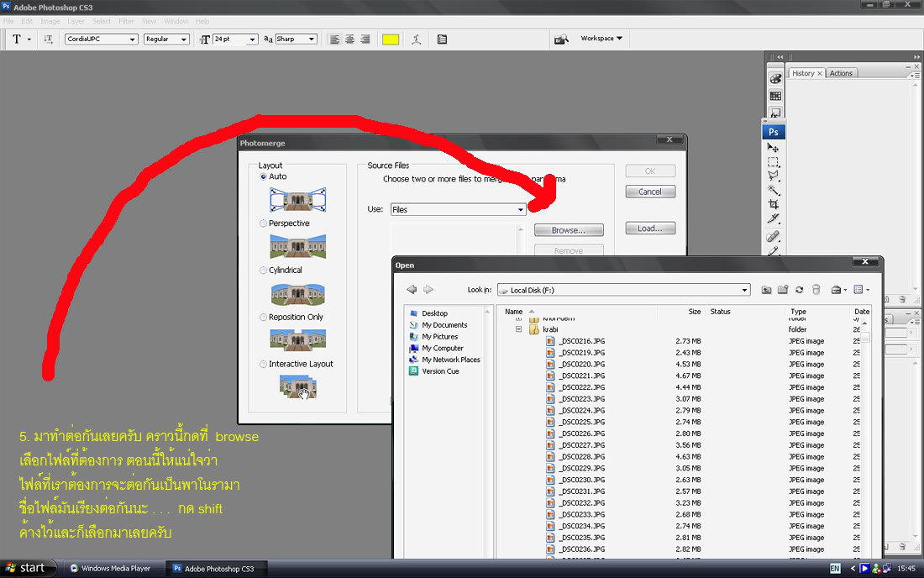Select file _DSC0216.JPG in the list
The image size is (924, 578).
click(x=583, y=341)
